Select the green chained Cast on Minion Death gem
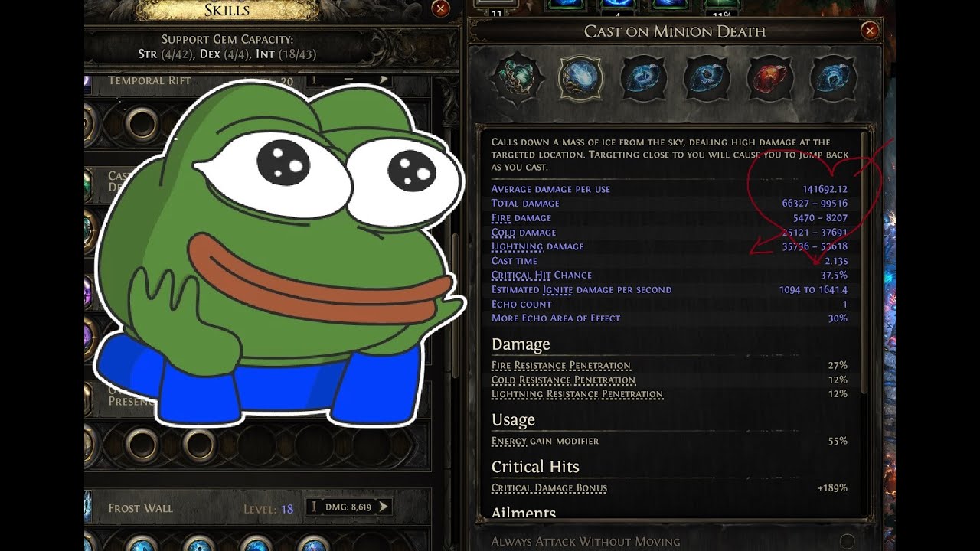Viewport: 980px width, 551px height. coord(519,77)
